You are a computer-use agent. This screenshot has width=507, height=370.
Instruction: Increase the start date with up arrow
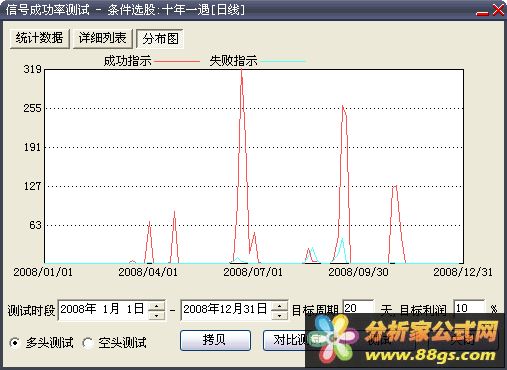point(156,305)
